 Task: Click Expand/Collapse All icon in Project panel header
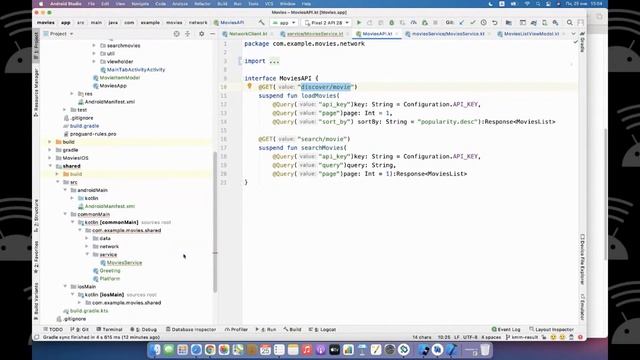(x=187, y=34)
